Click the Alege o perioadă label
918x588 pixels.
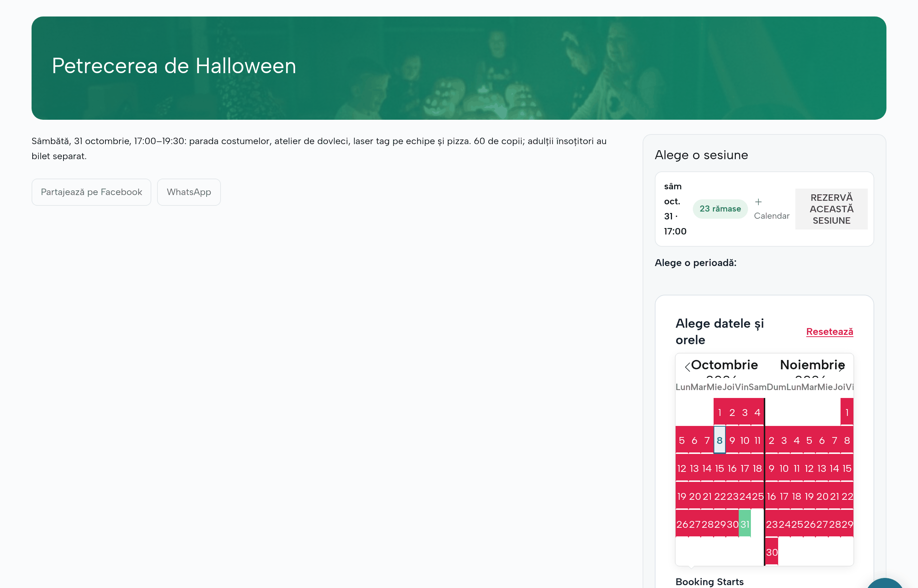coord(695,263)
